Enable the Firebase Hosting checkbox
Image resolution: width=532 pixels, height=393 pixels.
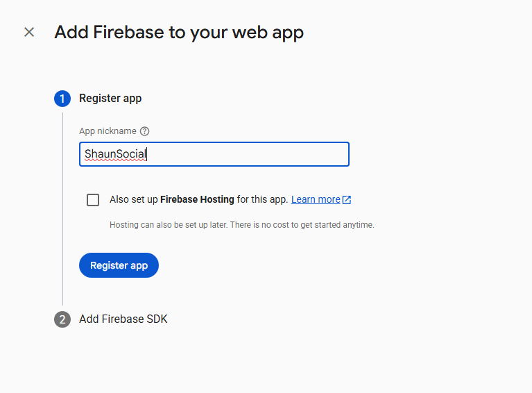[93, 200]
